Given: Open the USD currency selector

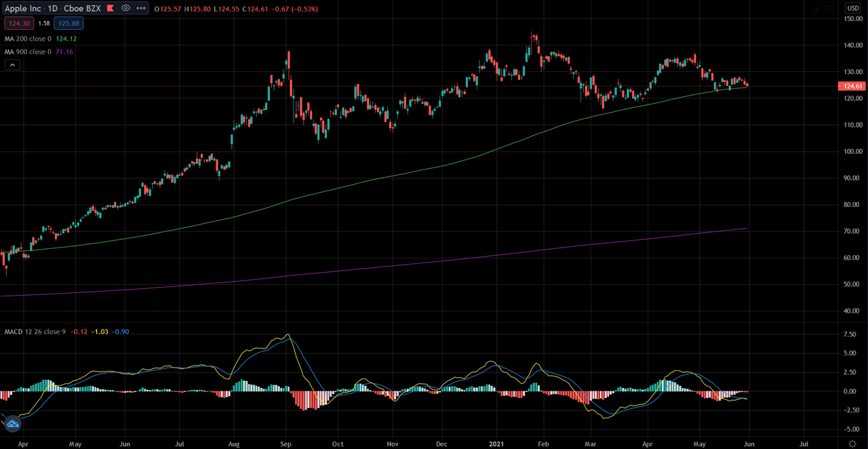Looking at the screenshot, I should point(852,8).
